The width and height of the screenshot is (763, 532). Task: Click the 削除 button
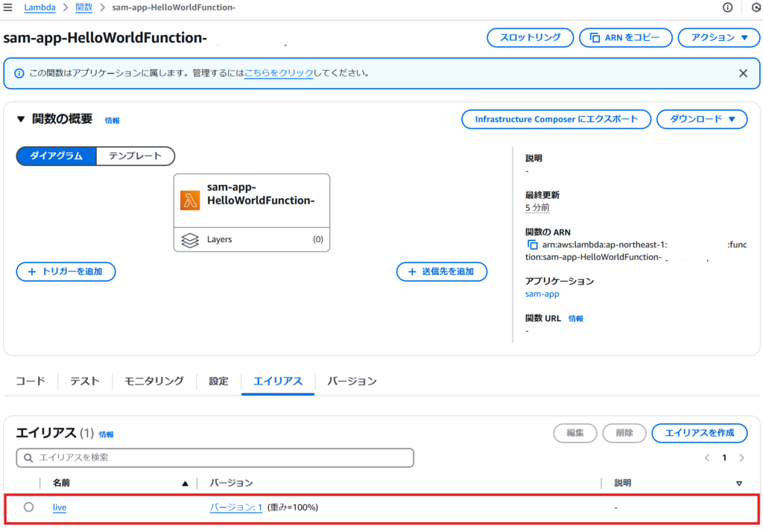click(x=624, y=433)
